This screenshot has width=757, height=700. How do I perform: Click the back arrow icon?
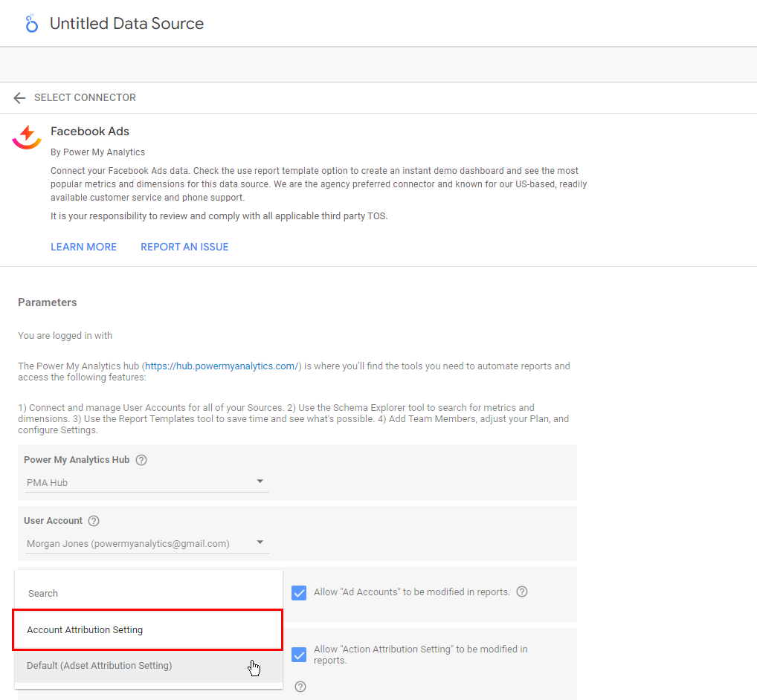[19, 98]
